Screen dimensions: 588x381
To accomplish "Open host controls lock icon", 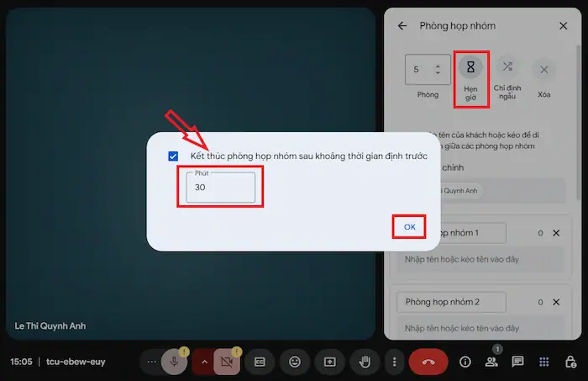I will (x=570, y=362).
